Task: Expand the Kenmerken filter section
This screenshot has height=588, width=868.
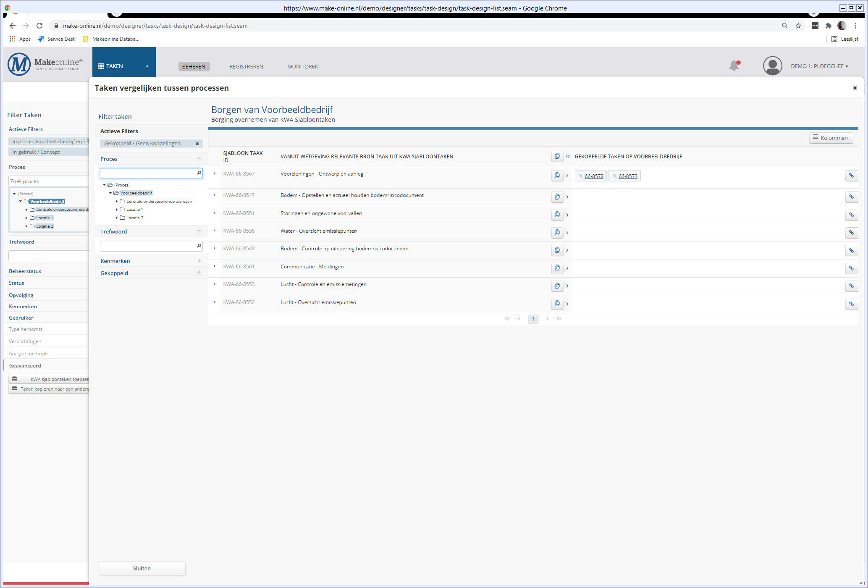Action: pyautogui.click(x=199, y=261)
